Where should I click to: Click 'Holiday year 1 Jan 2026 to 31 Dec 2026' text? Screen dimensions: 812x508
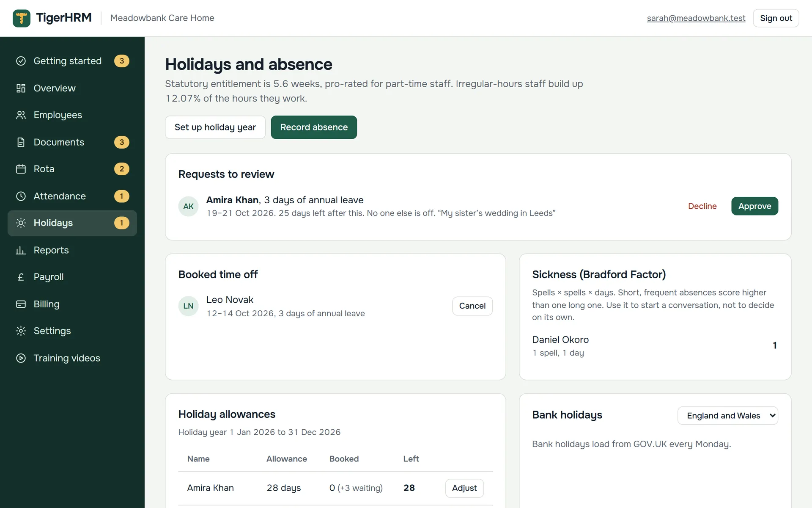[x=259, y=432]
